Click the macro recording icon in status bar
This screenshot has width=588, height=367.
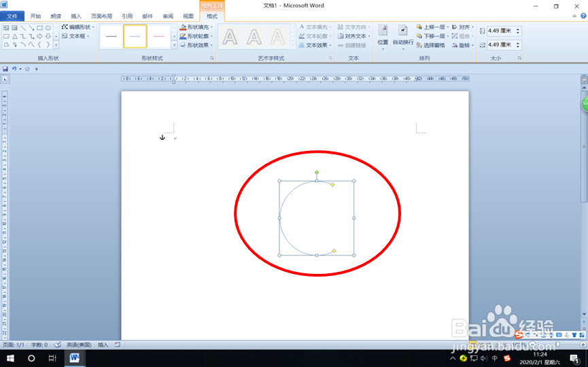coord(118,345)
